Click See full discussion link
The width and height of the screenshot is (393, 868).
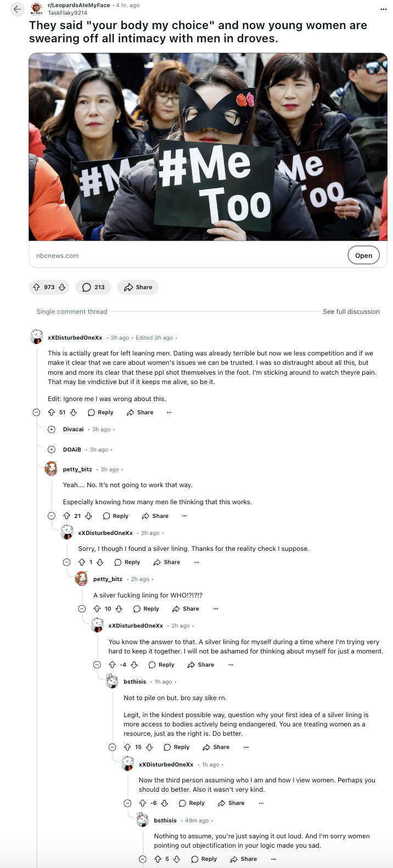click(x=351, y=312)
